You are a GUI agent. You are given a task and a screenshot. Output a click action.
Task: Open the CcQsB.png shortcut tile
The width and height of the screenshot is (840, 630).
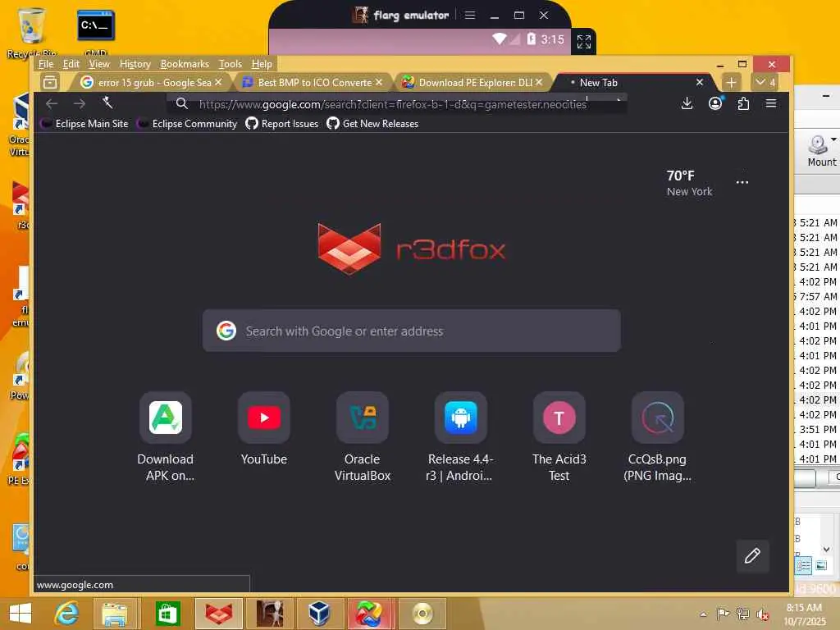[657, 418]
